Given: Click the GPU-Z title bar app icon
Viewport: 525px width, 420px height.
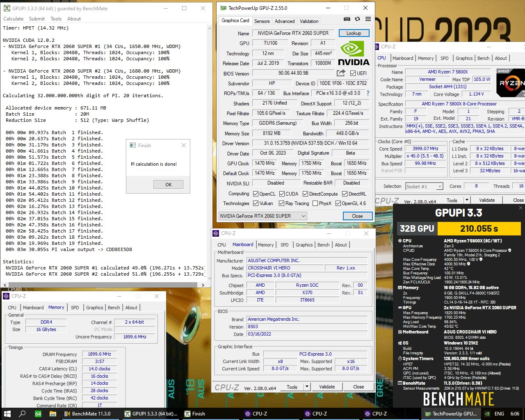Looking at the screenshot, I should [223, 8].
